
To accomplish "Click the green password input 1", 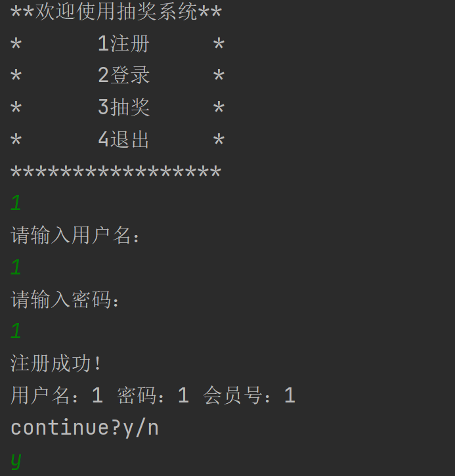I will pos(16,331).
